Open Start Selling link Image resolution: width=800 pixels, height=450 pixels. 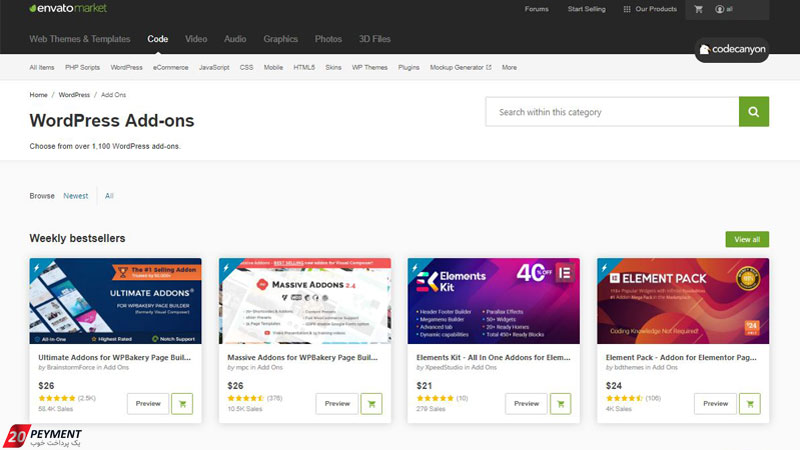click(x=586, y=9)
